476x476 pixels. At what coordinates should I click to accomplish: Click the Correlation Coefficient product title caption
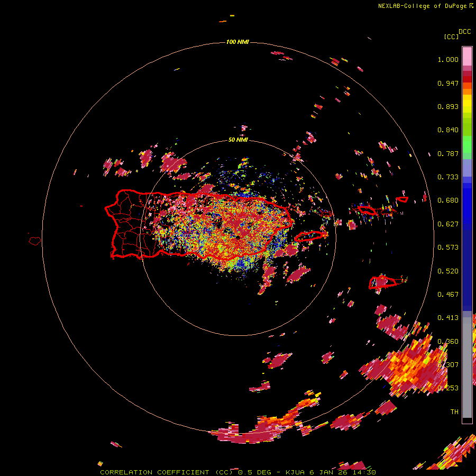[x=238, y=472]
